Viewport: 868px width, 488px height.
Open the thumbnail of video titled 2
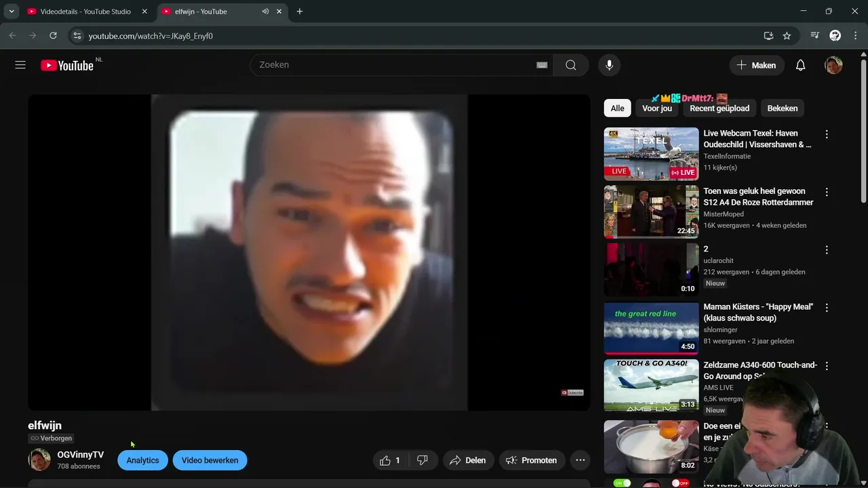click(651, 270)
